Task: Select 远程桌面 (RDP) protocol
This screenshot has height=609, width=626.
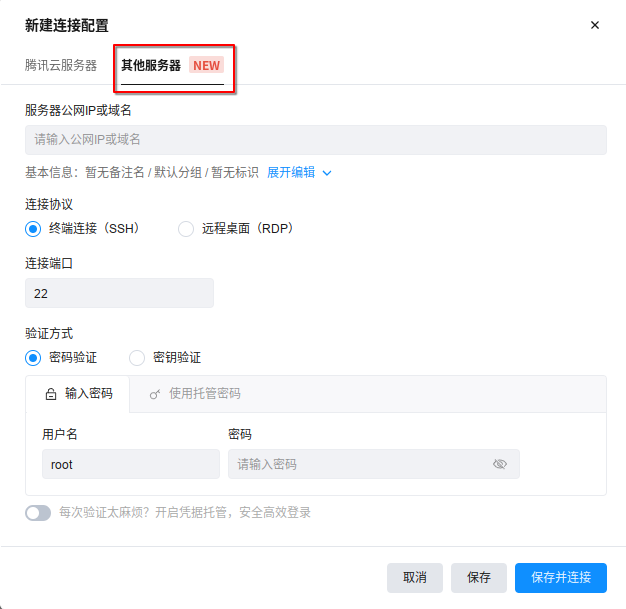Action: tap(186, 229)
